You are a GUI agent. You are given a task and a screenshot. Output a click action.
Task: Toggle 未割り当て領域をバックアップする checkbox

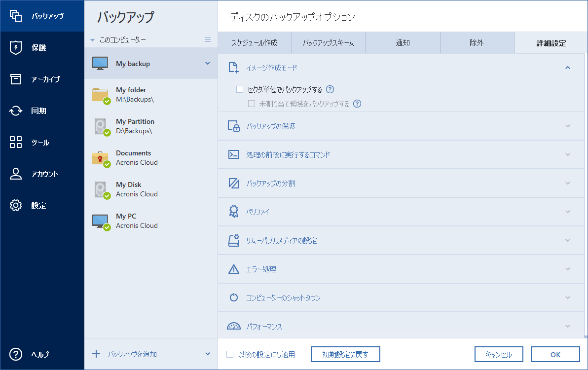[252, 104]
